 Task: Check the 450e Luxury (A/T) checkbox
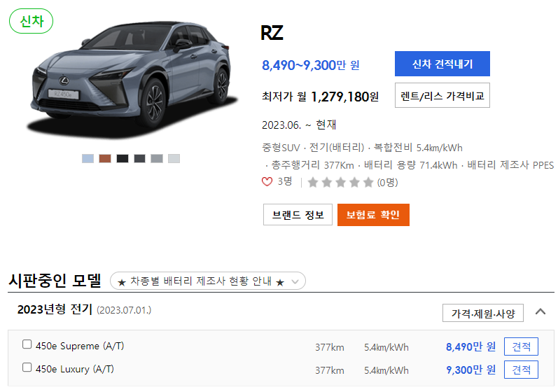coord(27,367)
